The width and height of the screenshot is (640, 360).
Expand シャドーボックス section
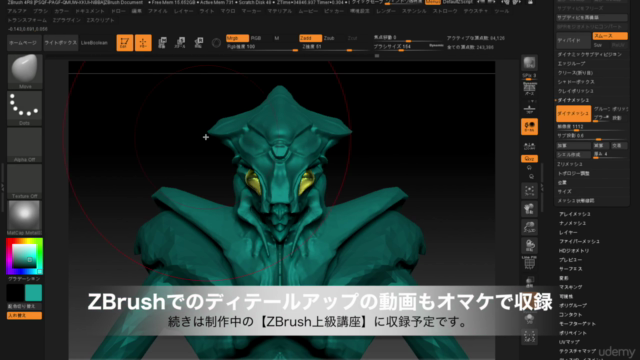click(576, 82)
